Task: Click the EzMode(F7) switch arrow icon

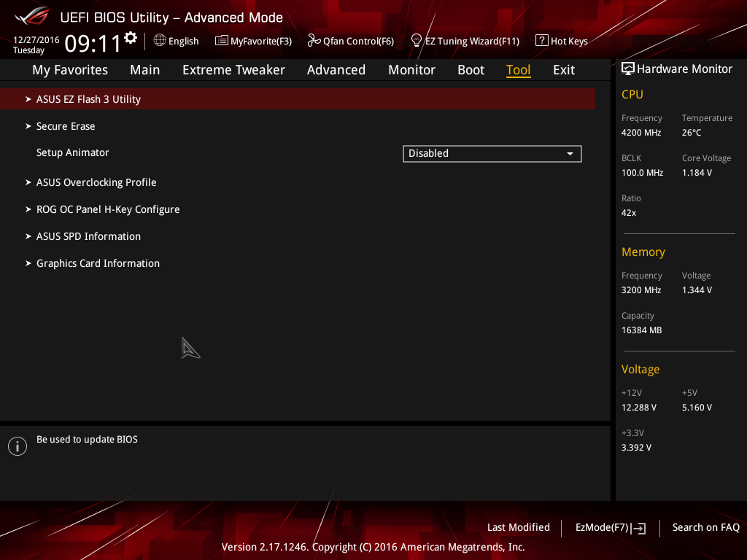Action: click(638, 528)
